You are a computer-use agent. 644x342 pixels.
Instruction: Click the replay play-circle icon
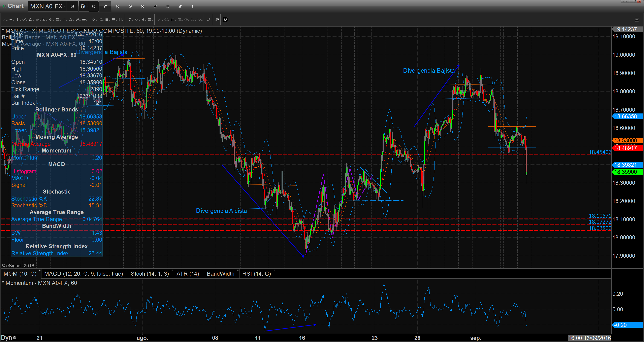[x=130, y=6]
